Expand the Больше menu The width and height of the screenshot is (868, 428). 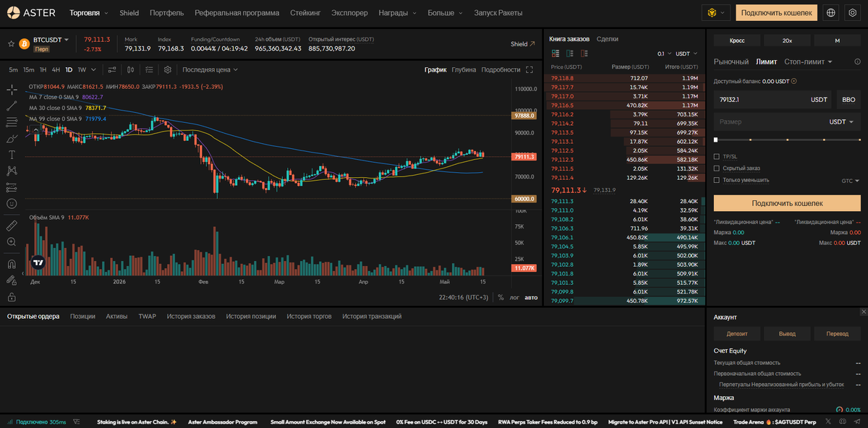(x=446, y=13)
